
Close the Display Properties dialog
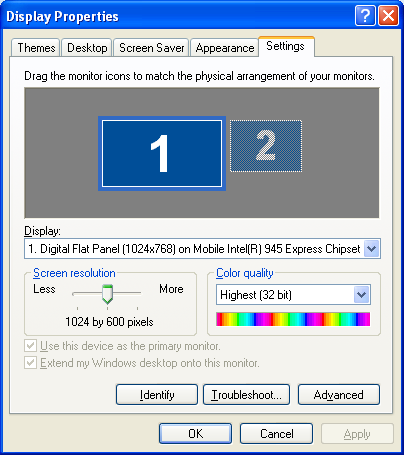389,15
